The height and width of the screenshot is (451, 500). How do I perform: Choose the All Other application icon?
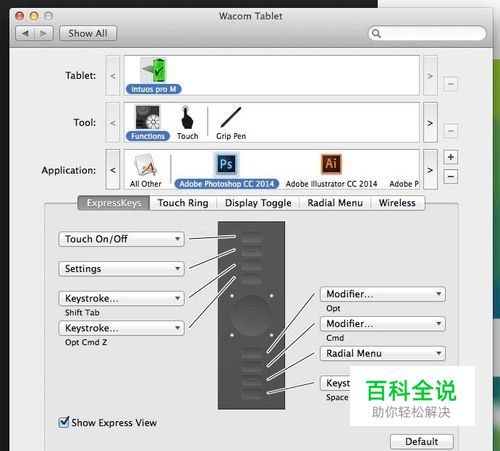coord(145,166)
